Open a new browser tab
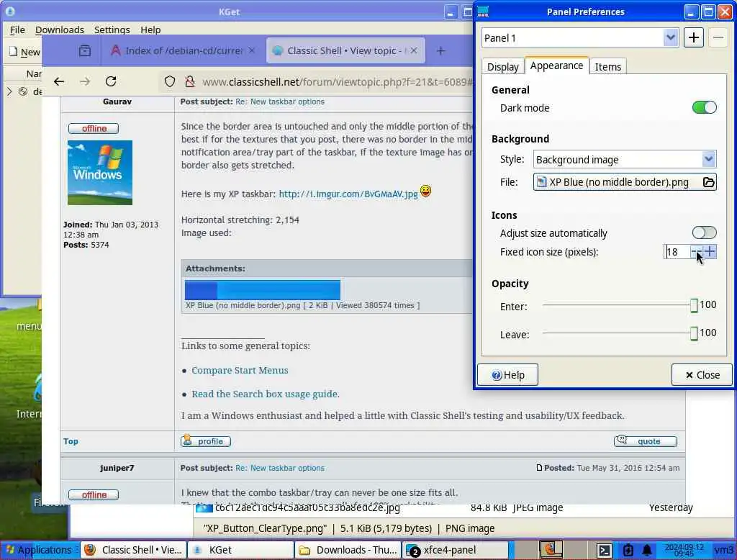 click(x=440, y=51)
